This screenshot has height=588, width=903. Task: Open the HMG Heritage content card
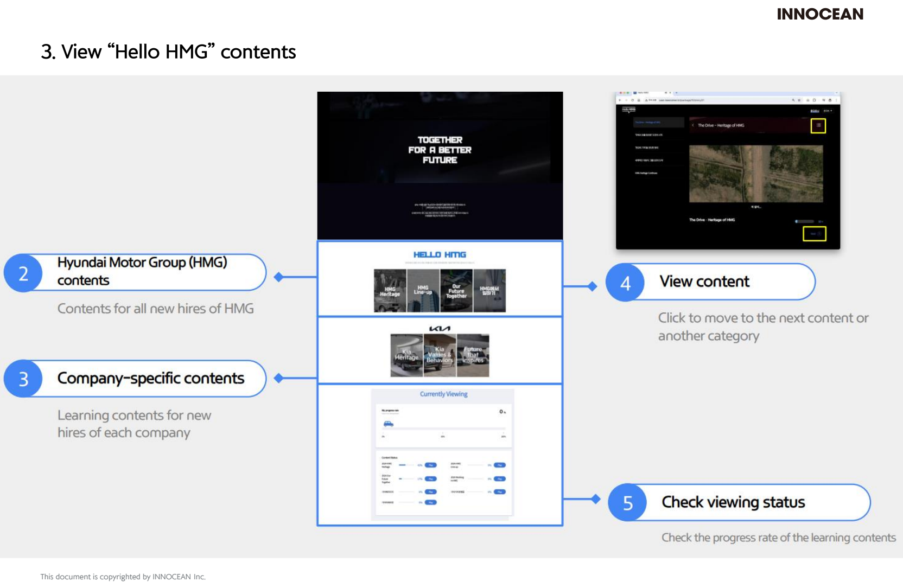[x=390, y=291]
